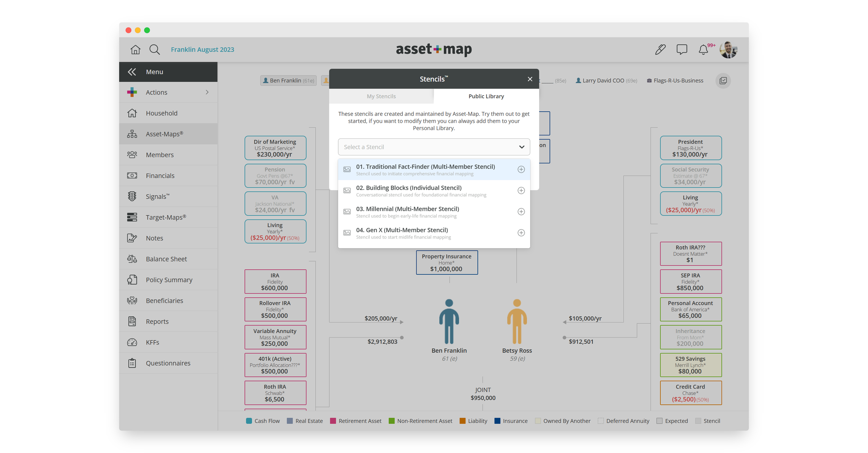
Task: Add the Building Blocks stencil via plus
Action: [x=521, y=190]
